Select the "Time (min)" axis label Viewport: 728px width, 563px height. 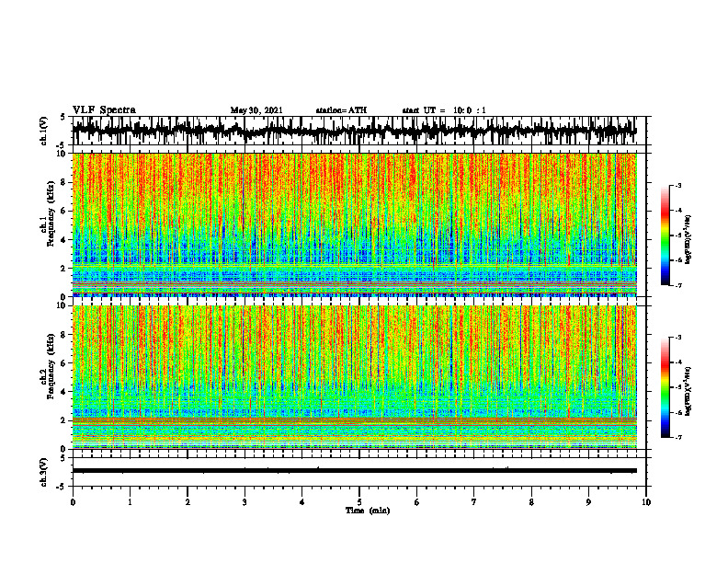[368, 511]
